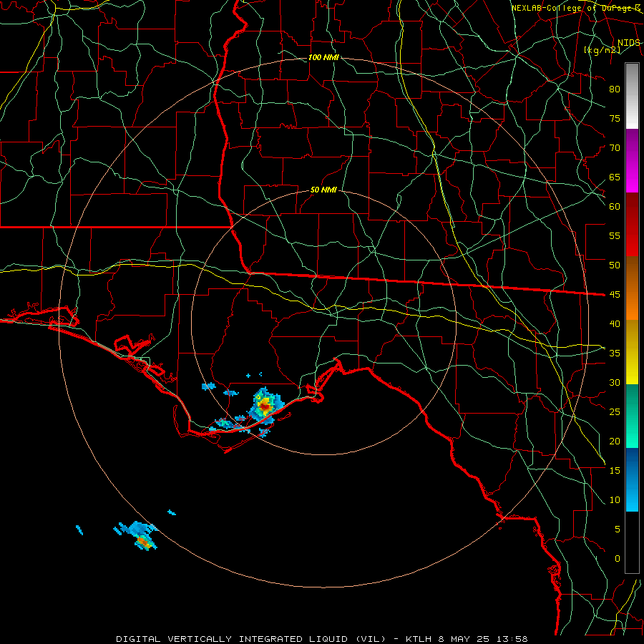
Task: Select the "45" value on the VIL scale
Action: click(x=615, y=295)
